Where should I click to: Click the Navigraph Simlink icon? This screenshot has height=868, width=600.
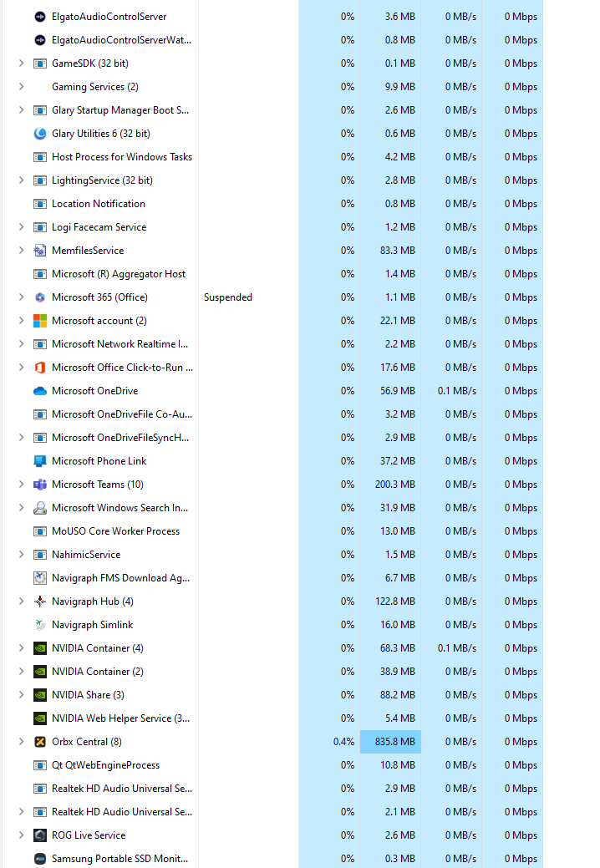40,624
